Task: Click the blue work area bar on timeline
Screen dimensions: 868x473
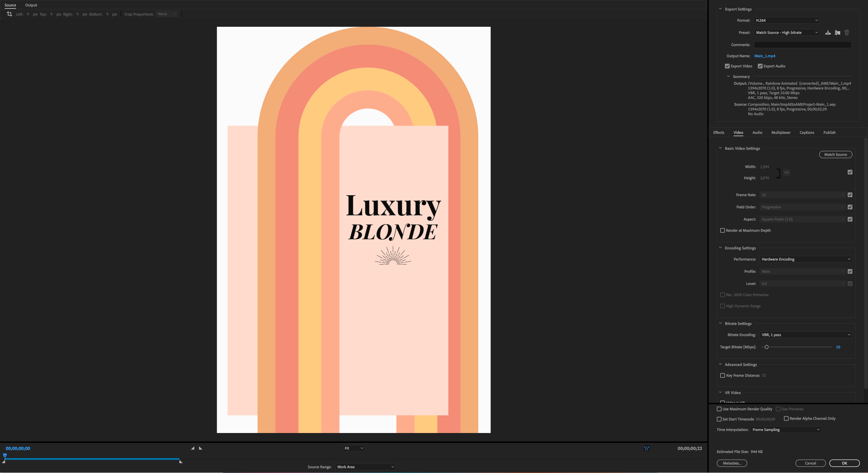Action: click(x=92, y=459)
